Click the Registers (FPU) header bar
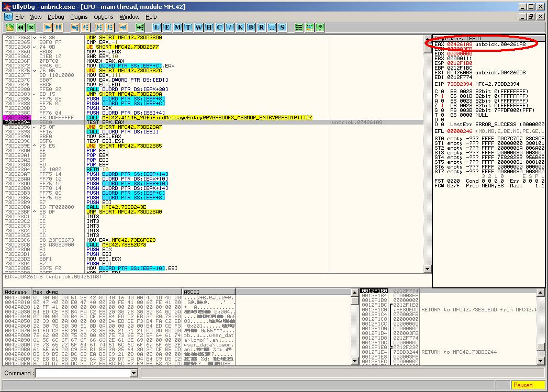Screen dimensions: 548x392 pos(488,38)
